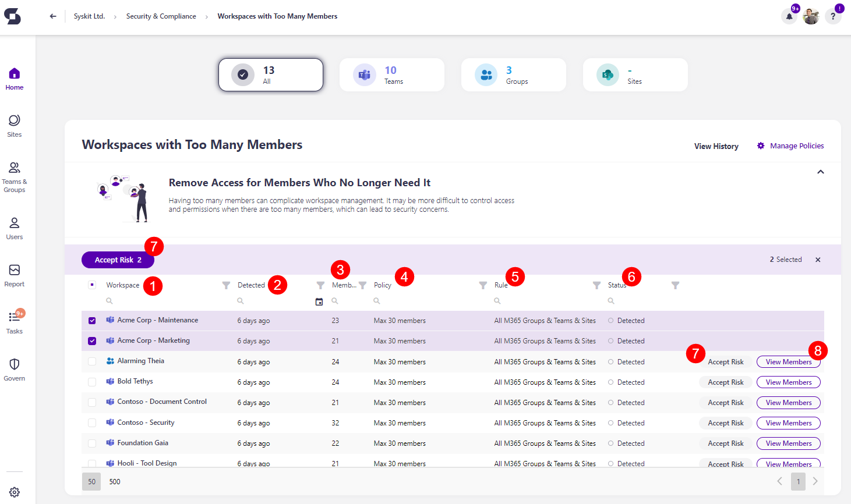Set page size to 500
851x504 pixels.
115,482
